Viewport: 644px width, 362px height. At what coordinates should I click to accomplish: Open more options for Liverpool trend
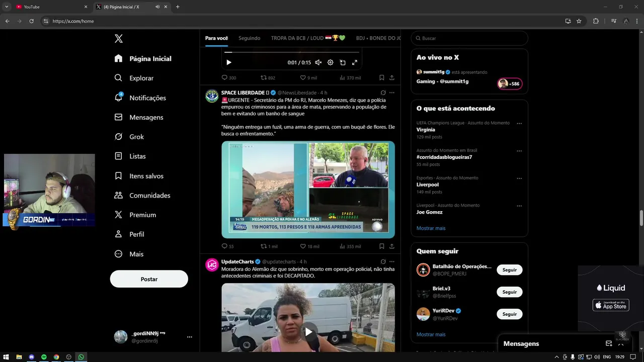[519, 178]
